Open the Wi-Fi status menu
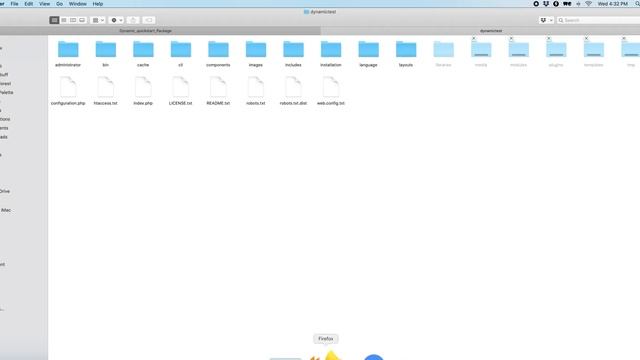Viewport: 640px width, 360px height. pos(588,4)
